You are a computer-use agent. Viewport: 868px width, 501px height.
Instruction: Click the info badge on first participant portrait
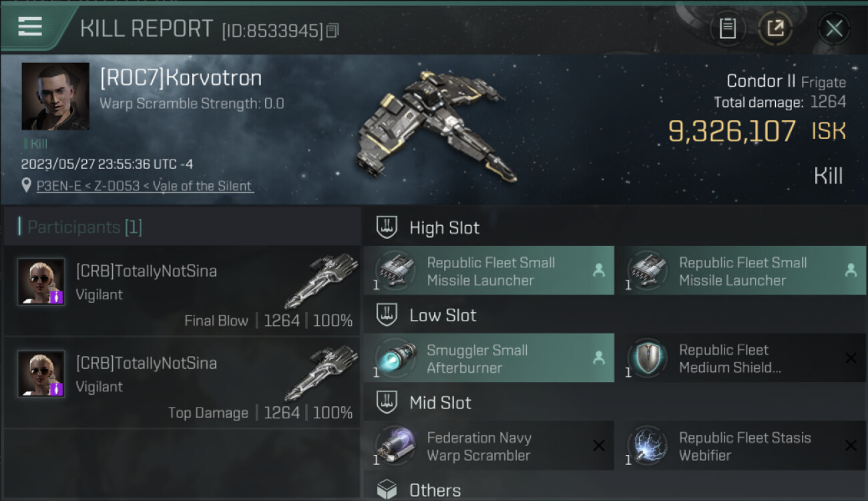(57, 297)
